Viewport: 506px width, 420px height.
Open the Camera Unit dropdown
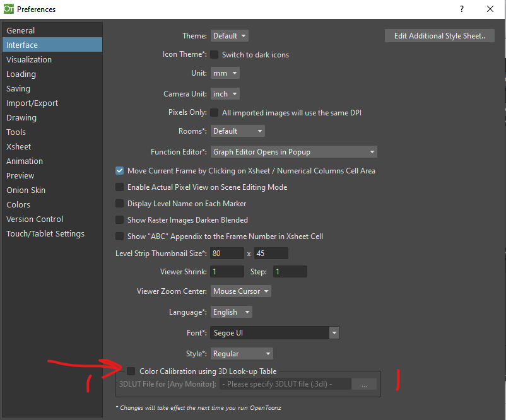[225, 93]
